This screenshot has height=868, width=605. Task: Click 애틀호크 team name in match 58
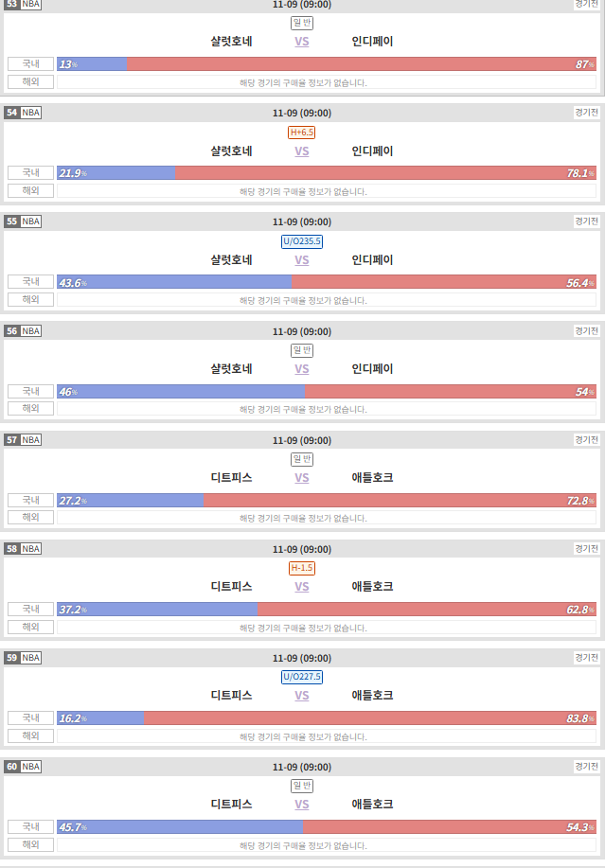tap(372, 586)
